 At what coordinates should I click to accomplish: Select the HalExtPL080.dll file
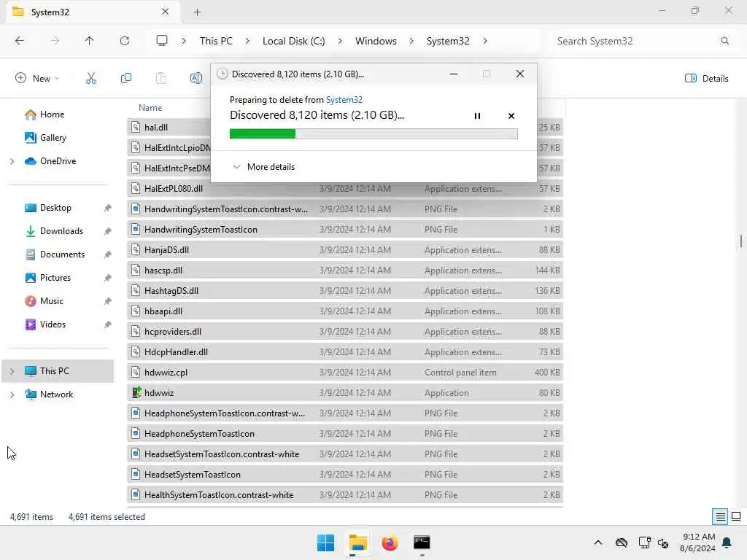(x=345, y=189)
